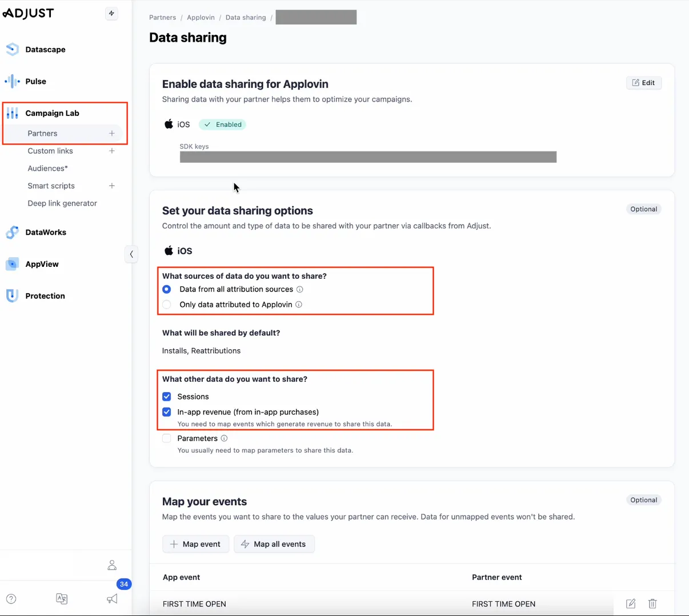Click the Map all events button
Viewport: 689px width, 616px height.
click(x=274, y=543)
